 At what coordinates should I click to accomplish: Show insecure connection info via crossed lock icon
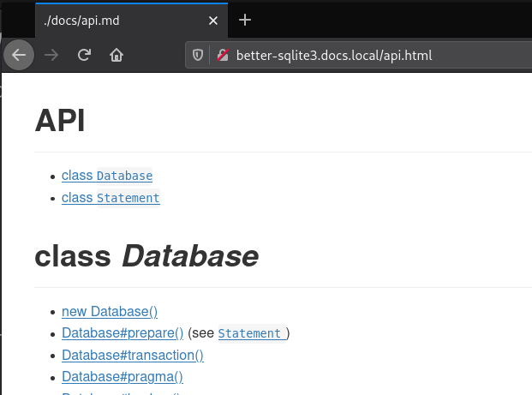click(x=222, y=55)
